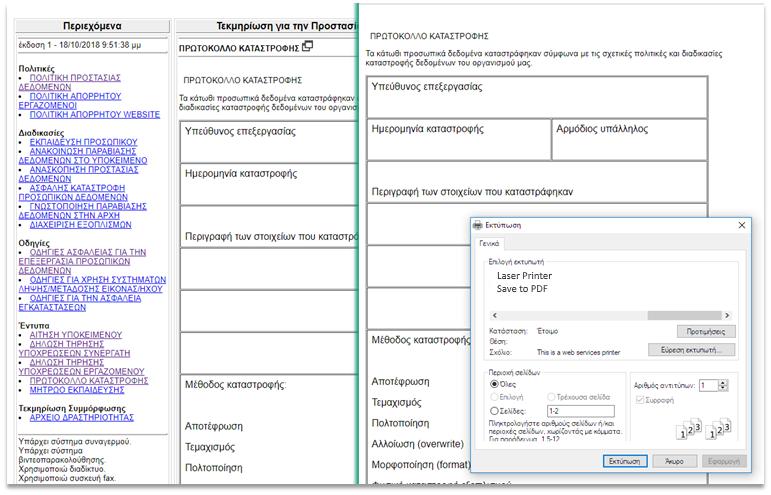Click the Εφαρμογή apply button
Screen dimensions: 771x495
point(724,461)
